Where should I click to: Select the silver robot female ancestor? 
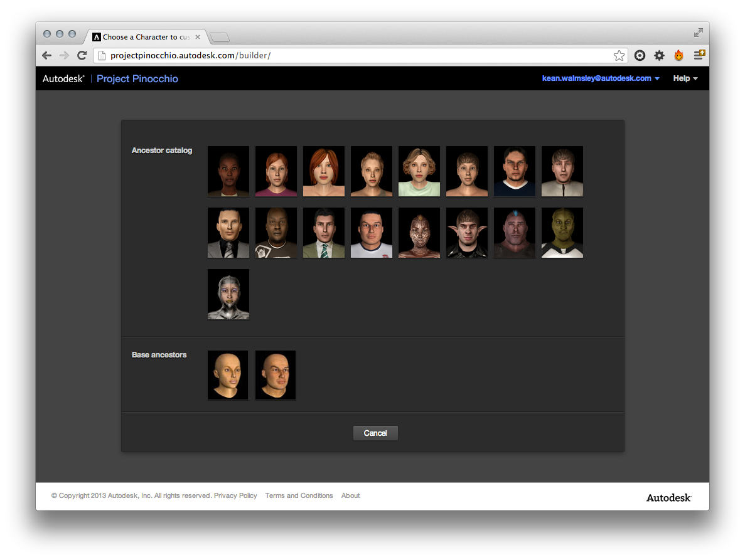pos(228,294)
